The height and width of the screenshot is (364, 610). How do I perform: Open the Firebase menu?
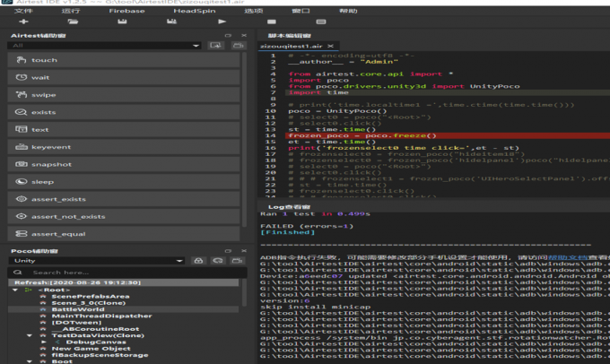click(126, 11)
